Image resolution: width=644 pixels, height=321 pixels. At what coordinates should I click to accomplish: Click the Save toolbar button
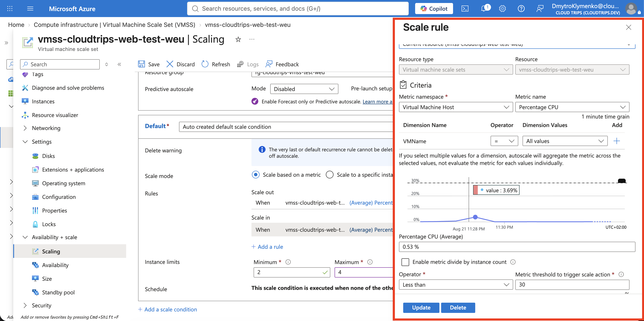[149, 64]
